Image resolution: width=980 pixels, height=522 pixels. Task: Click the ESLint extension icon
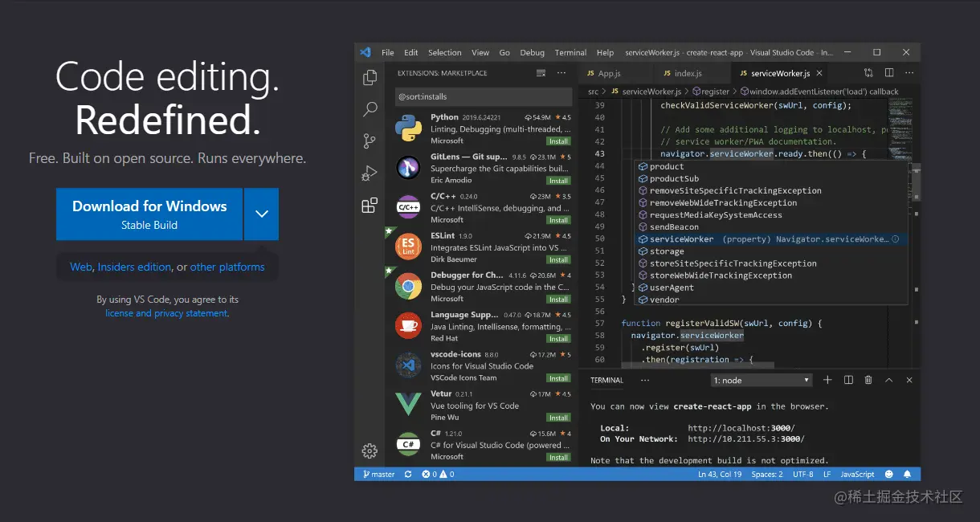pos(409,247)
